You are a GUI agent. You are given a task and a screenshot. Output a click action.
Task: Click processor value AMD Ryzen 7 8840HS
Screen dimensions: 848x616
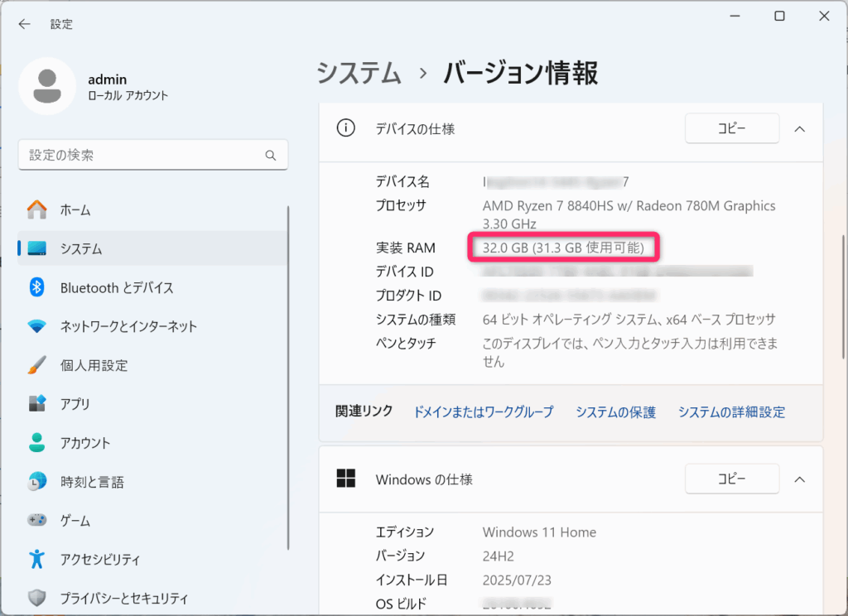629,214
